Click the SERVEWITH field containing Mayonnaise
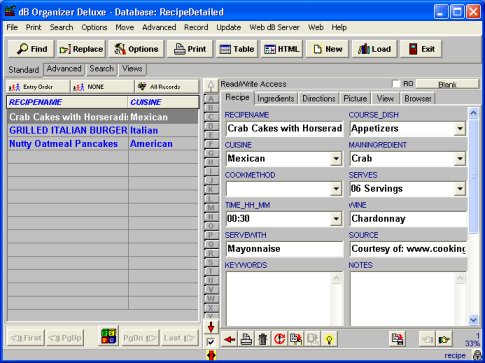The height and width of the screenshot is (363, 485). tap(284, 249)
